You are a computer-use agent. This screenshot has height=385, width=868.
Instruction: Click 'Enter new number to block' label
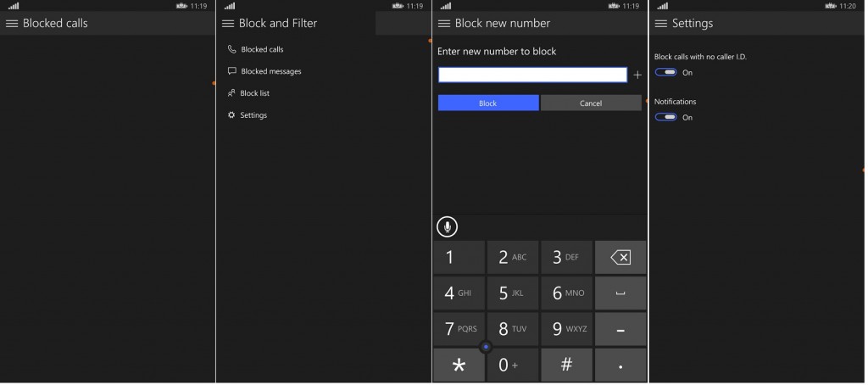[497, 52]
